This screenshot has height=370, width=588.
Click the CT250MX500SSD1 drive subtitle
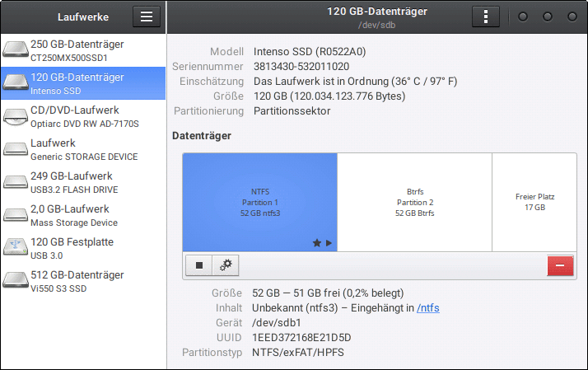click(x=69, y=58)
